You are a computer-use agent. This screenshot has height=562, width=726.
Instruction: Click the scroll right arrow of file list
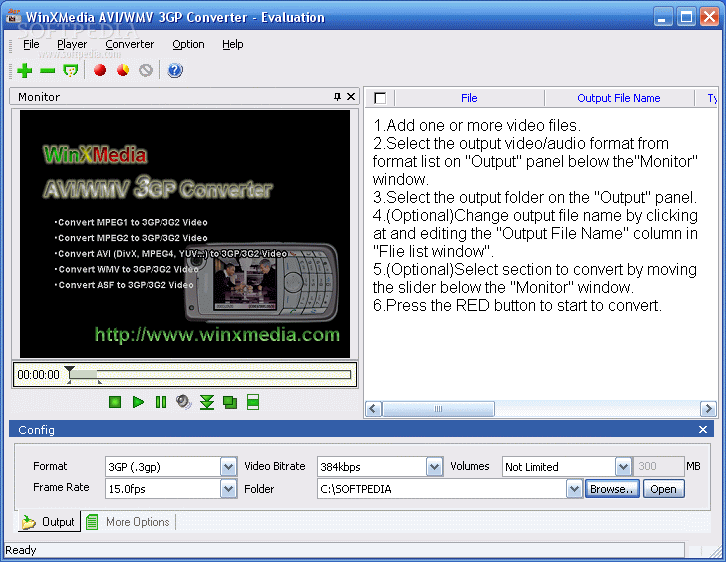[x=708, y=409]
